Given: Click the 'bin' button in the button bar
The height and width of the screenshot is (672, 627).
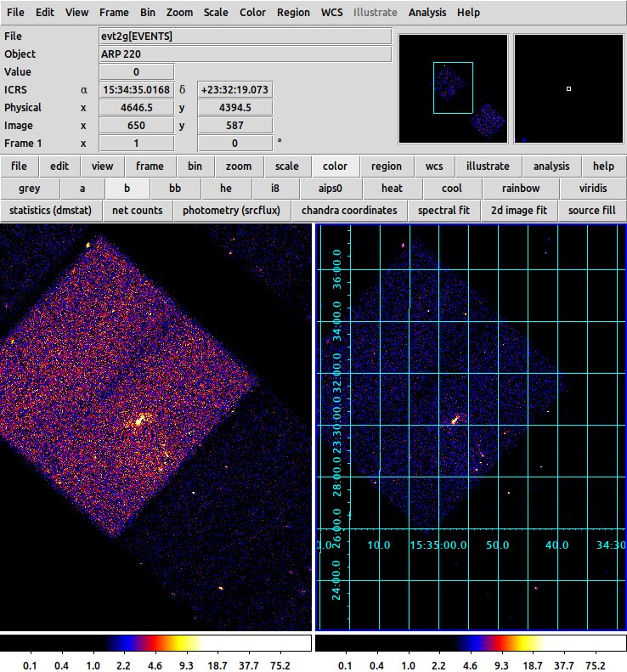Looking at the screenshot, I should pyautogui.click(x=195, y=167).
